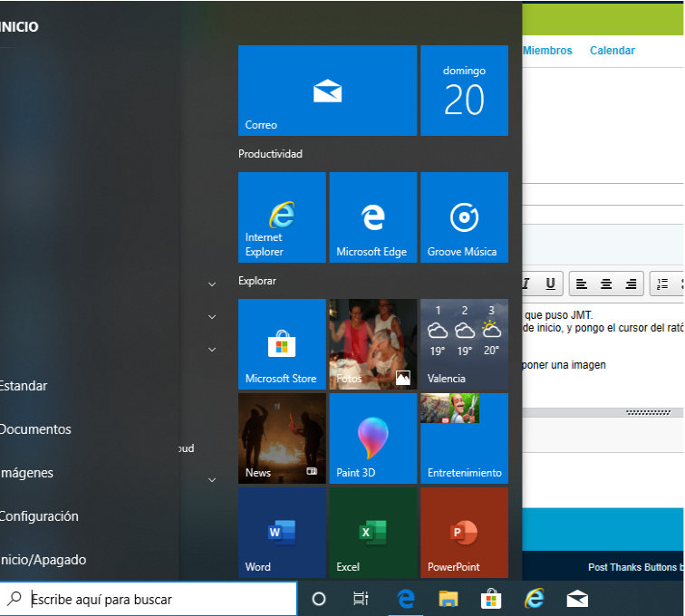Insert a numbered list in the editor

point(662,284)
